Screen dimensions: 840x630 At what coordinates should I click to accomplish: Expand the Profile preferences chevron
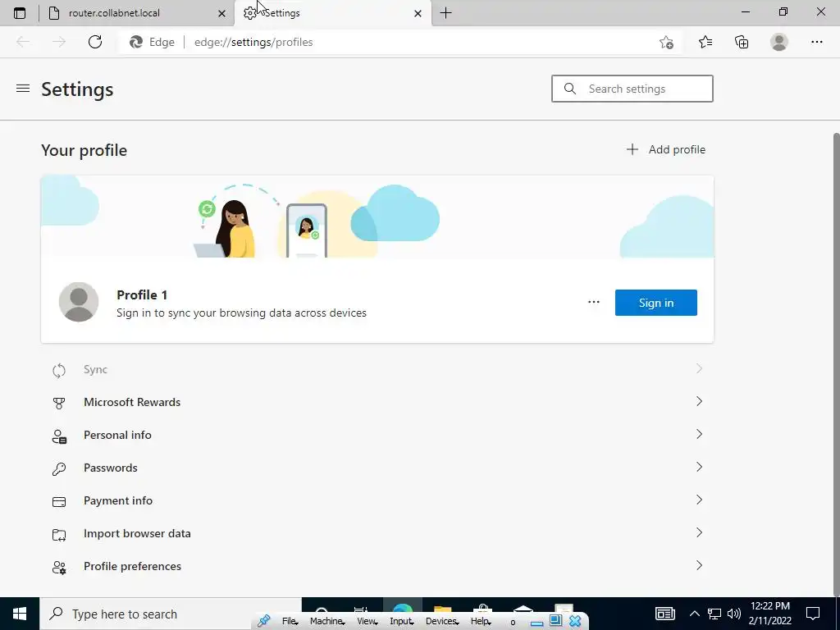tap(699, 565)
